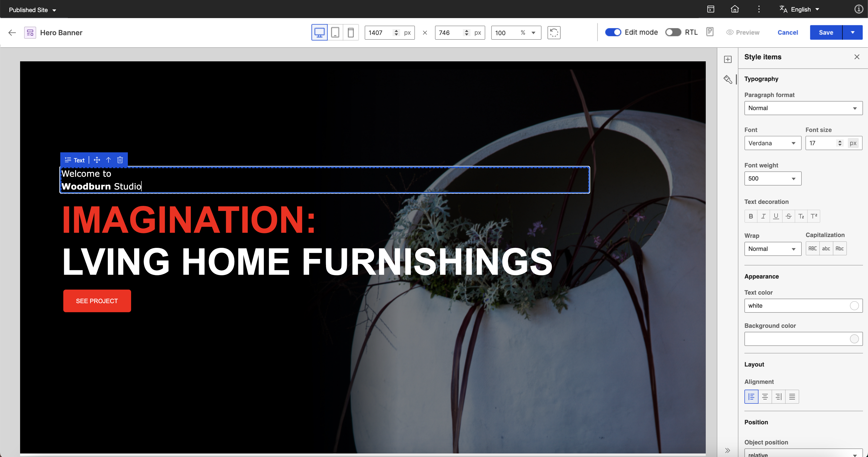Click the Text color input field

point(803,306)
